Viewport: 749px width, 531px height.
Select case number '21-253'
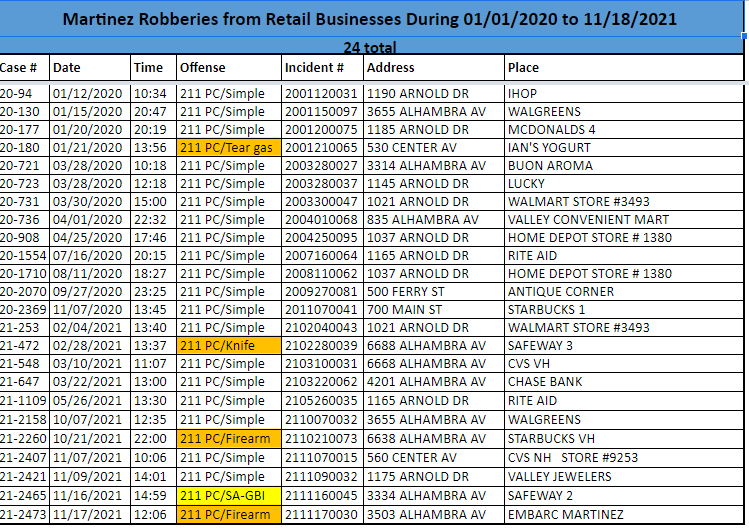click(24, 328)
